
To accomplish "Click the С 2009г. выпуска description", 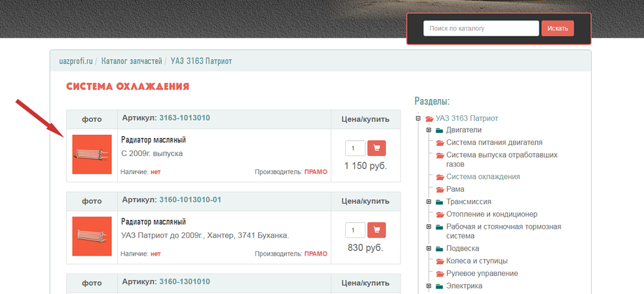I will (x=152, y=153).
